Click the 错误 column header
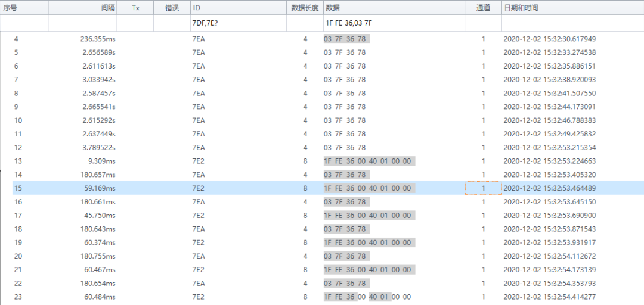The width and height of the screenshot is (644, 305). coord(172,8)
